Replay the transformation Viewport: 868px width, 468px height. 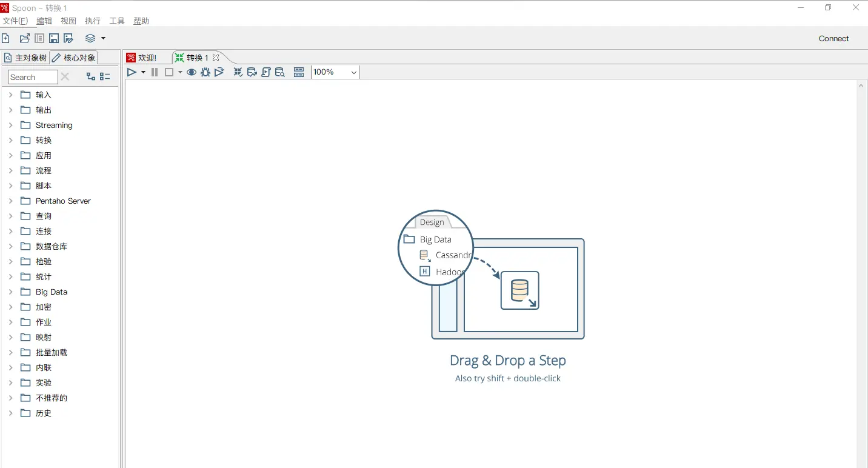(219, 72)
